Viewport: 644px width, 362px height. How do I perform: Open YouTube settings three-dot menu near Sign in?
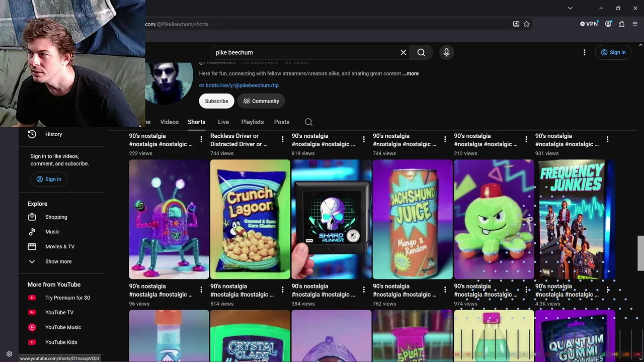584,52
